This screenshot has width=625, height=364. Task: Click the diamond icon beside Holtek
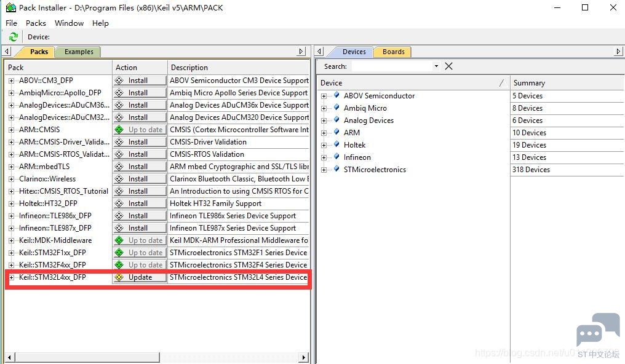pos(336,144)
